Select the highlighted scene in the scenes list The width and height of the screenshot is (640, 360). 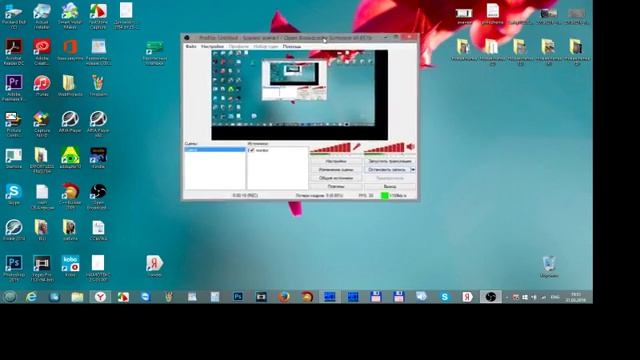(x=215, y=150)
